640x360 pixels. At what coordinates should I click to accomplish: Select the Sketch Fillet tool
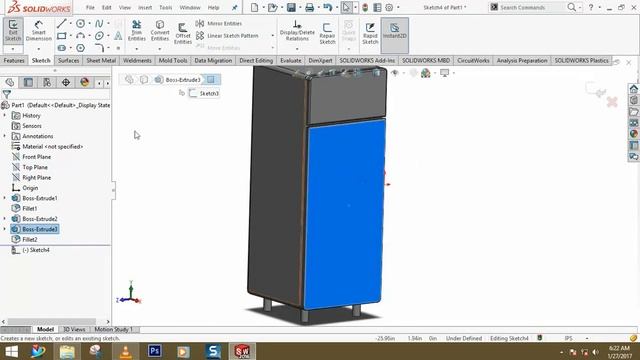(x=99, y=48)
